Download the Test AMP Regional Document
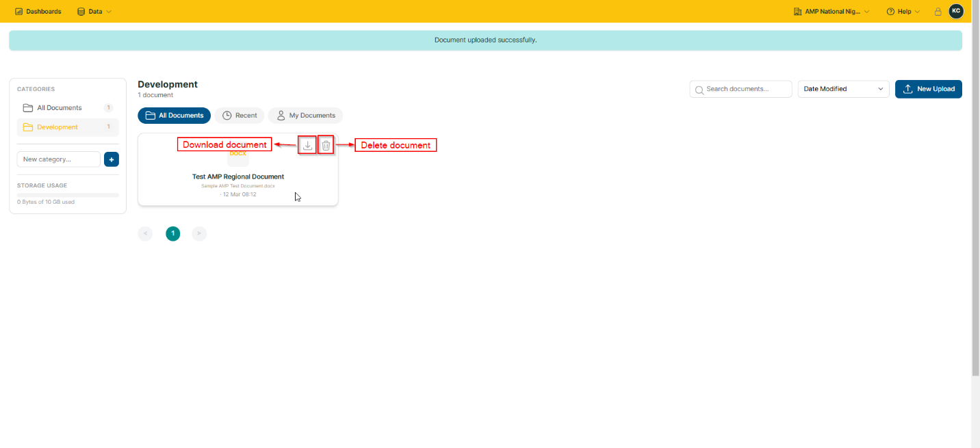 point(308,145)
